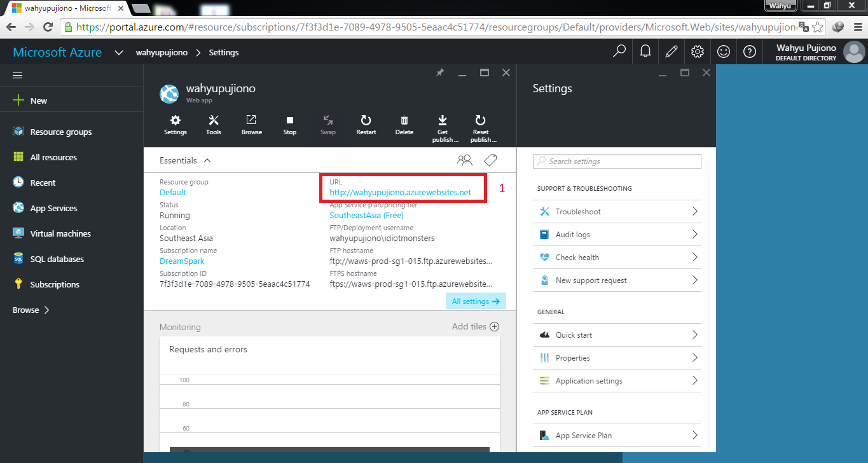Select the FTP hostname value
Screen dimensions: 868x463
[x=411, y=261]
